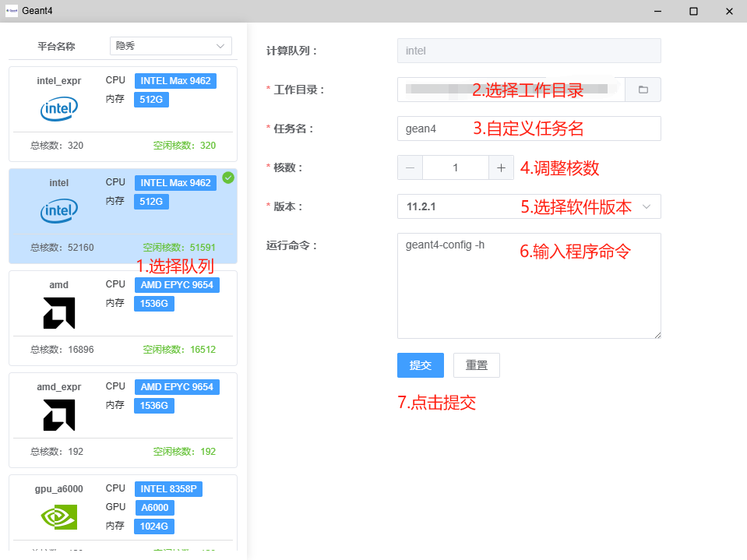747x560 pixels.
Task: Close the Geant4 window
Action: (x=729, y=11)
